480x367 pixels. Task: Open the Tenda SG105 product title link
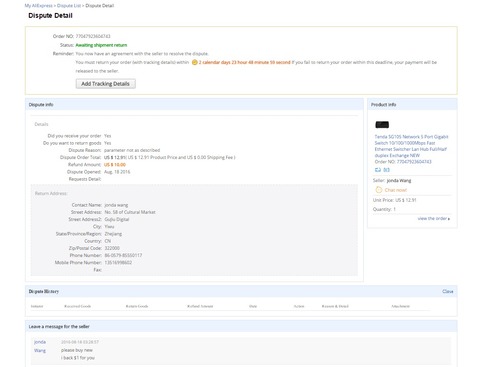pos(411,146)
